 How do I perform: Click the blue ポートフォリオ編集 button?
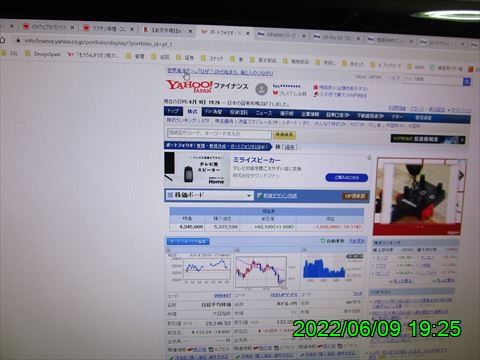[x=188, y=241]
